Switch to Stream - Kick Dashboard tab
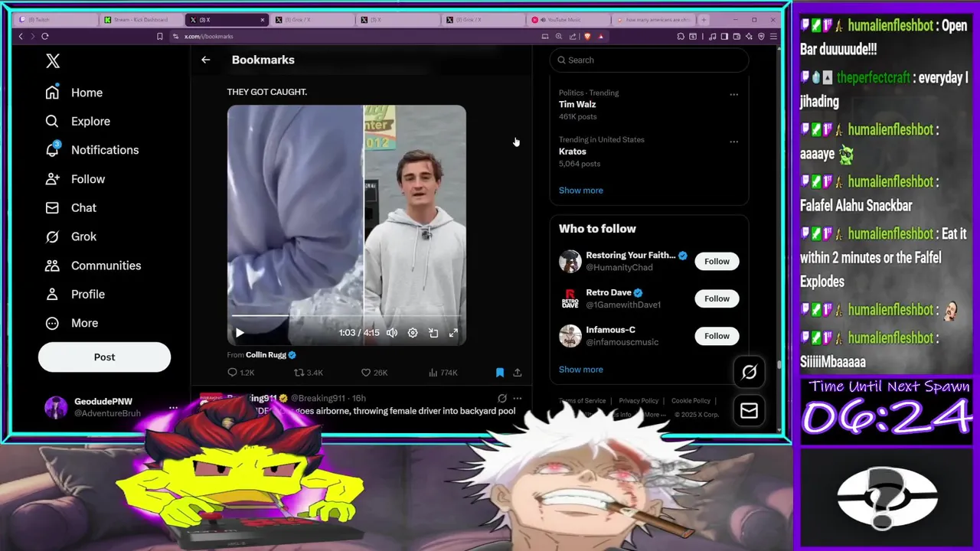The height and width of the screenshot is (551, 980). [141, 20]
